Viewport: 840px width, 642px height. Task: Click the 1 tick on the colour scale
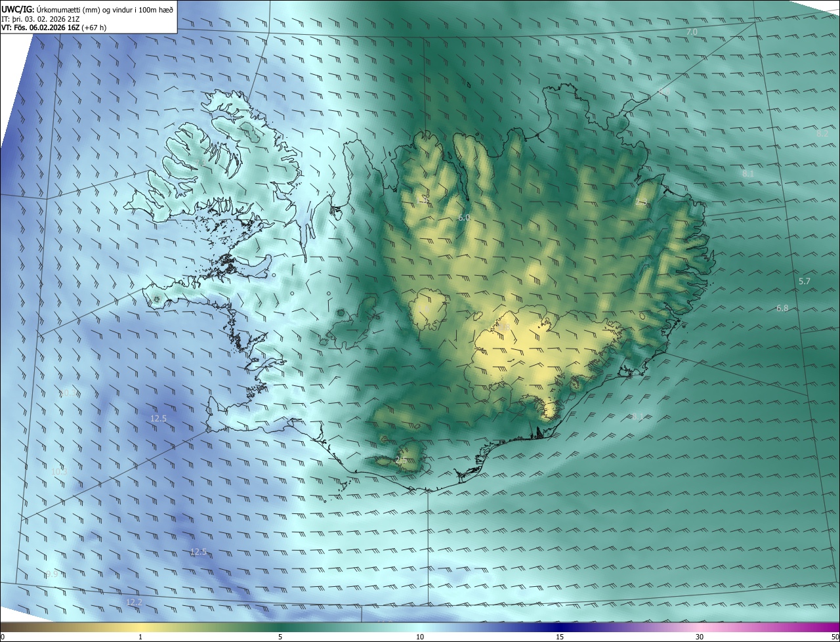(140, 637)
